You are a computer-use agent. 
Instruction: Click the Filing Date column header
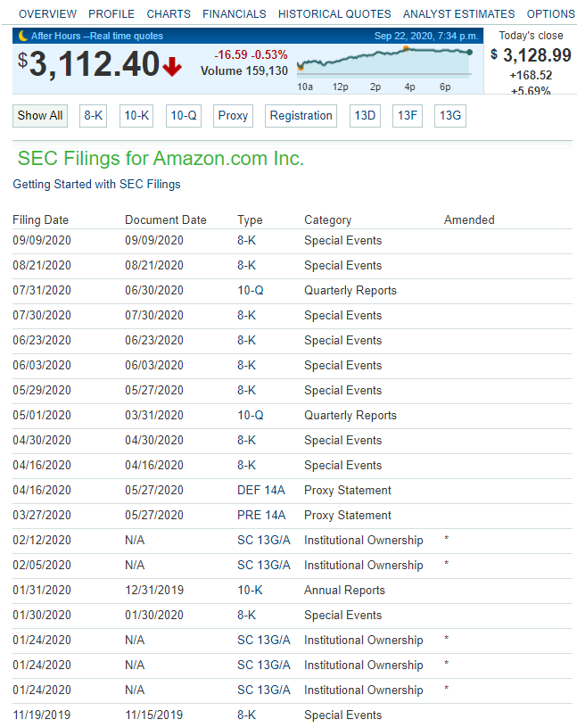click(40, 219)
